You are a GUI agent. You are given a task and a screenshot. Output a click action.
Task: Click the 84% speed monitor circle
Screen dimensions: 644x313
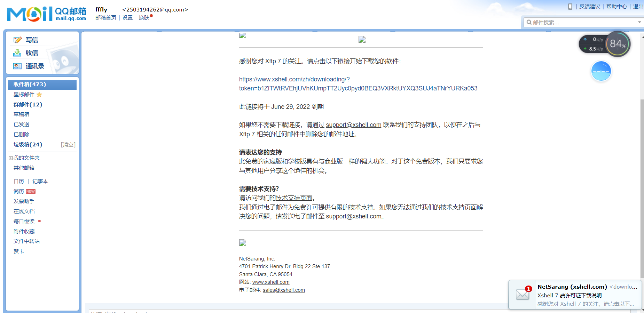click(x=618, y=44)
